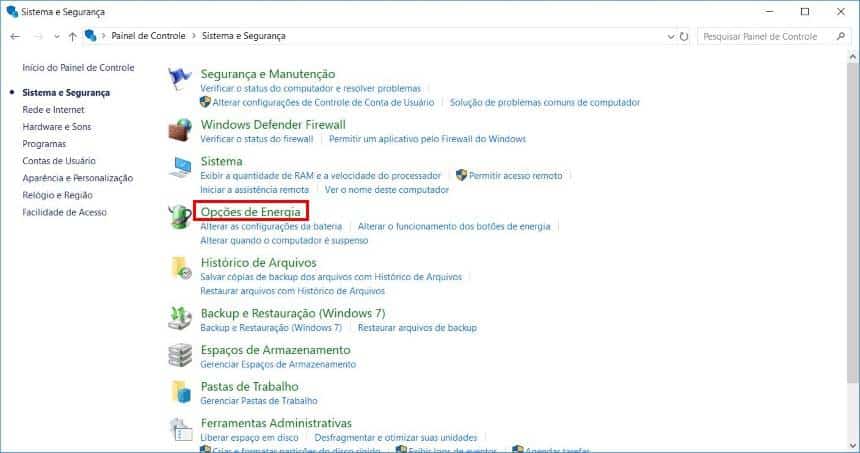The width and height of the screenshot is (860, 453).
Task: Click Liberar espaço em disco
Action: pos(249,438)
